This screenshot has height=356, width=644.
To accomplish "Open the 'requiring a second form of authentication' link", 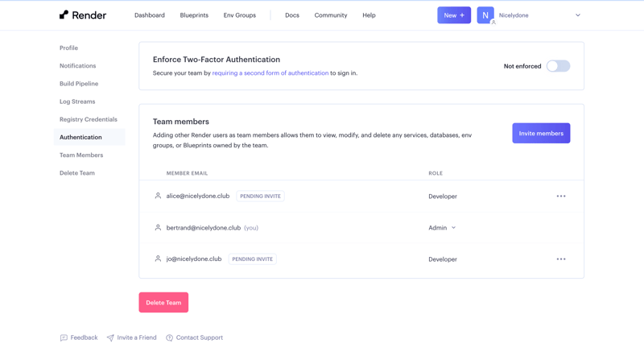I will [270, 73].
